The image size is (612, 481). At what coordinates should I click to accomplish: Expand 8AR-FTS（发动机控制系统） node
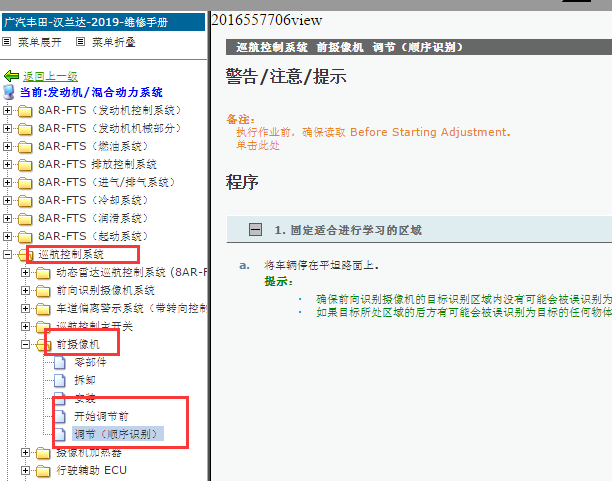[x=7, y=110]
